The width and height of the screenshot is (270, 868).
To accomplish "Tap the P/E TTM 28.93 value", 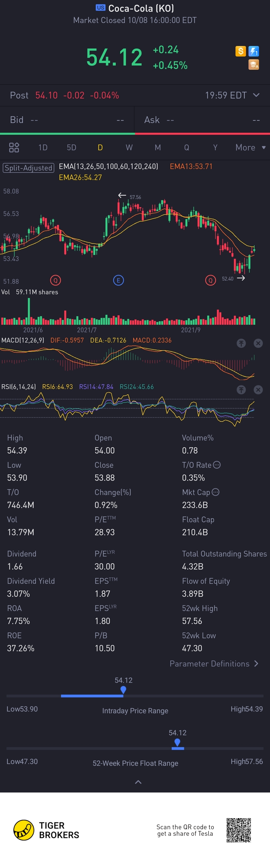I will [104, 532].
